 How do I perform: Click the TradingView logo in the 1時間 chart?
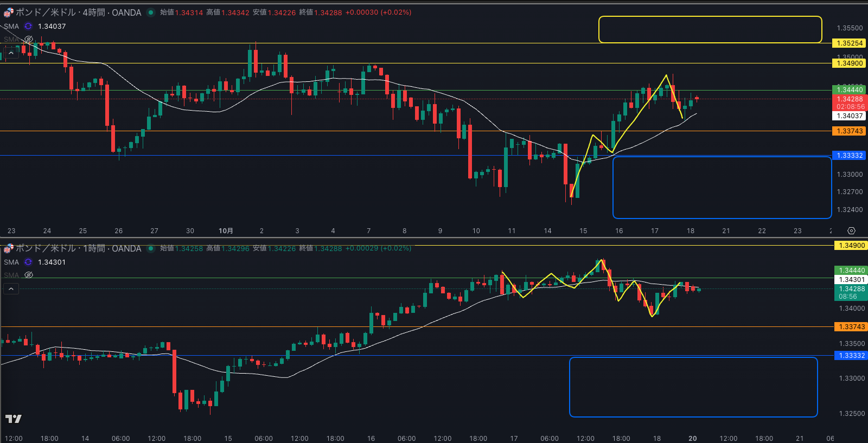pyautogui.click(x=13, y=419)
